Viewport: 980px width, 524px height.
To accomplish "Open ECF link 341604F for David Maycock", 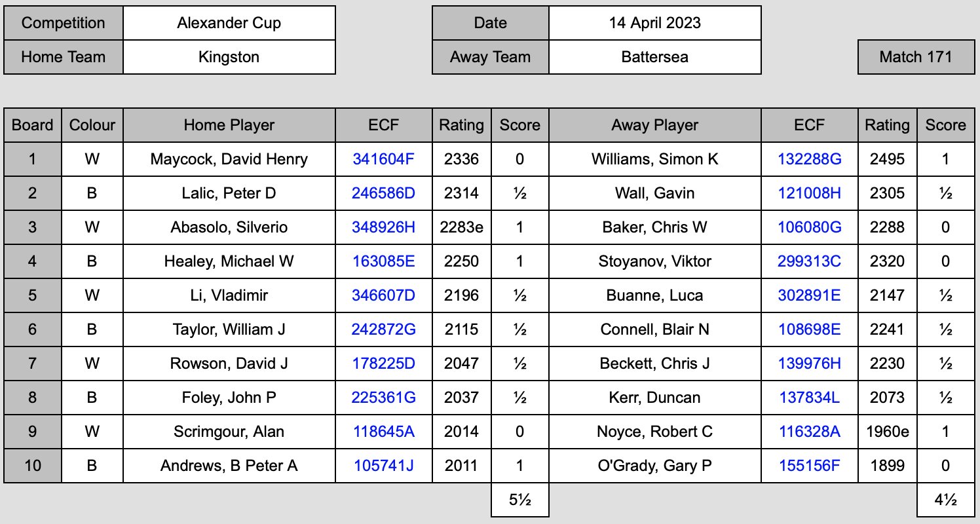I will coord(383,159).
